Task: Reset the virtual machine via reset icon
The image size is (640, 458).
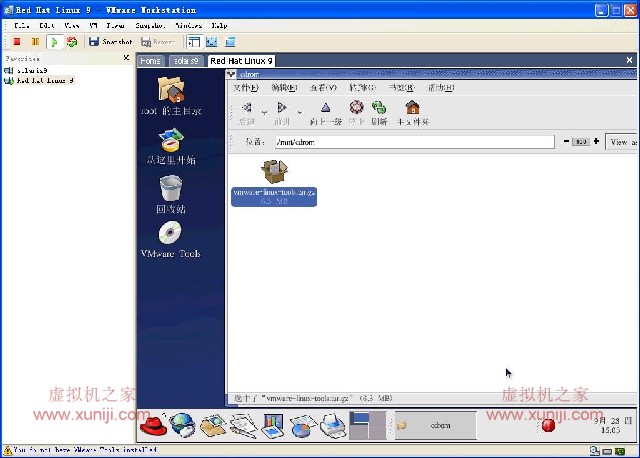Action: pos(72,42)
